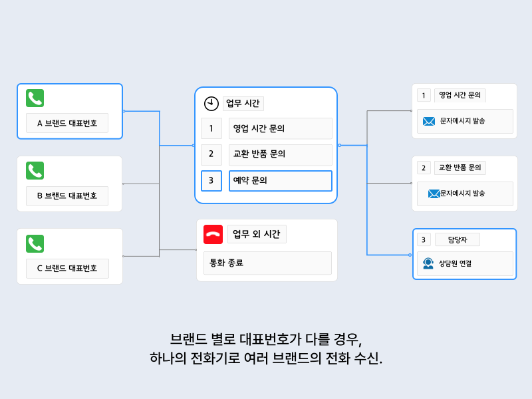Select the B 브랜드 대표번호 label

(66, 196)
